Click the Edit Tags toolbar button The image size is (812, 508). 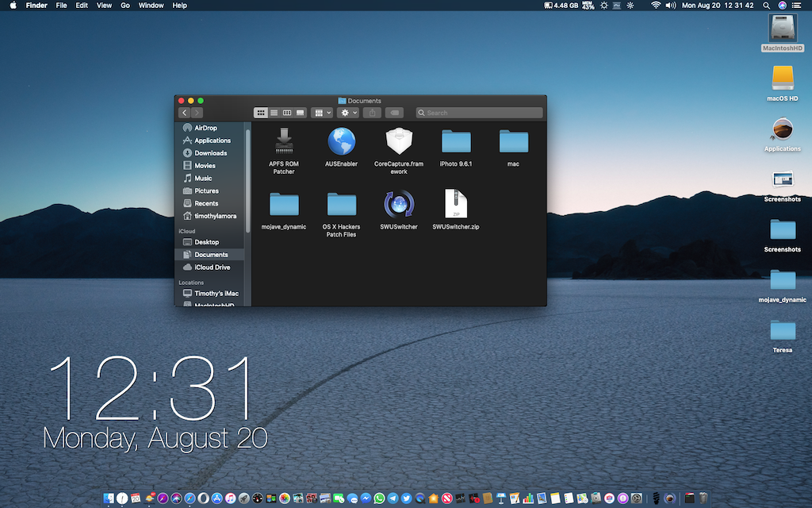pos(395,113)
